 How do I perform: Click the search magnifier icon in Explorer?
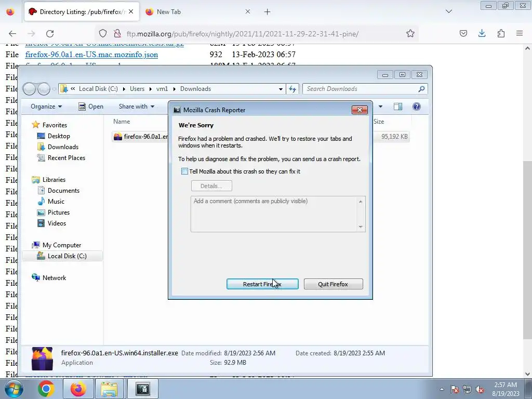[421, 89]
